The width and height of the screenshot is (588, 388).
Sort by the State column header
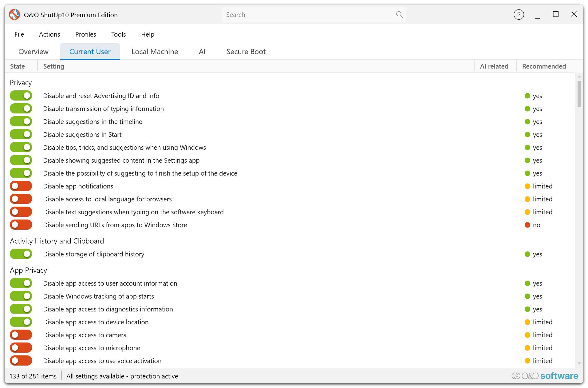tap(21, 66)
